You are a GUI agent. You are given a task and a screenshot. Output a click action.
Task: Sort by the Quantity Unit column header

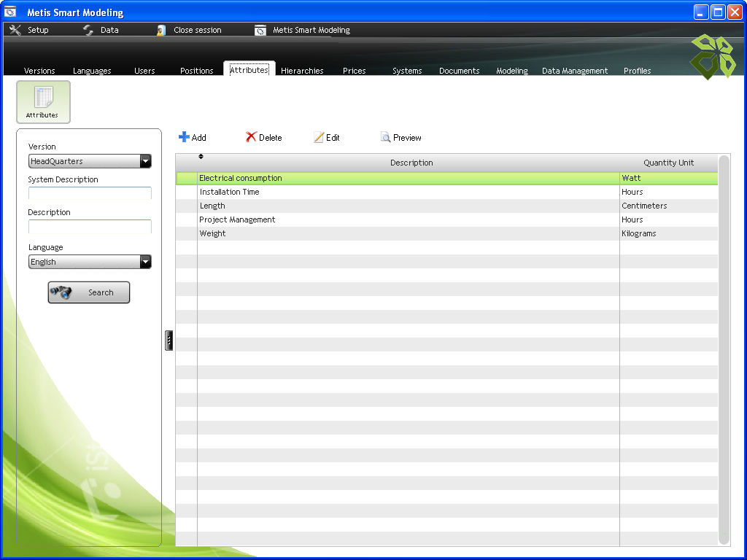(668, 163)
